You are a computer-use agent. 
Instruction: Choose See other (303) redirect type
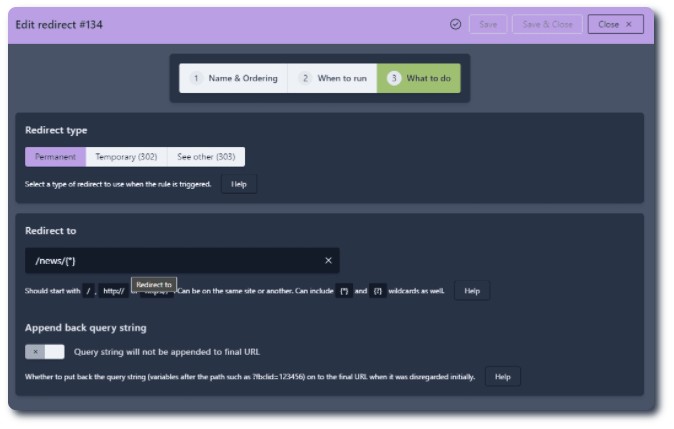(206, 157)
